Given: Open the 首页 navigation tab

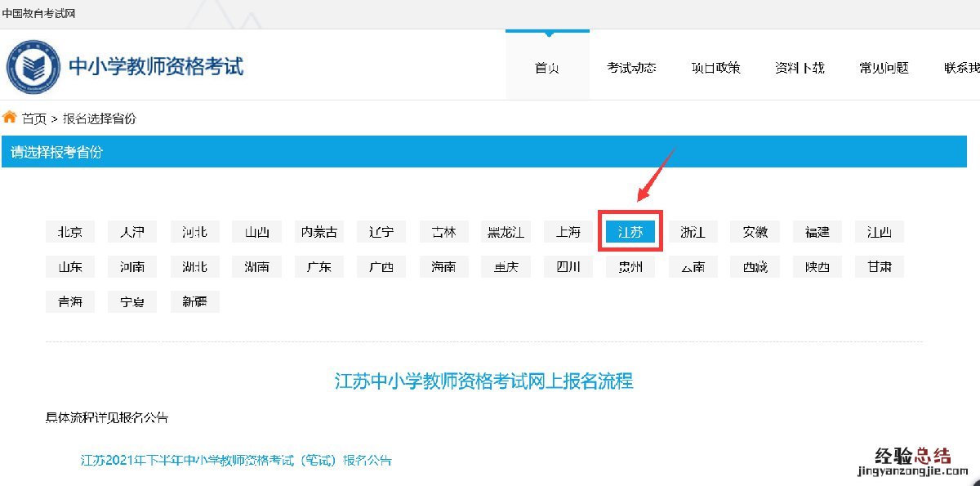Looking at the screenshot, I should click(547, 68).
